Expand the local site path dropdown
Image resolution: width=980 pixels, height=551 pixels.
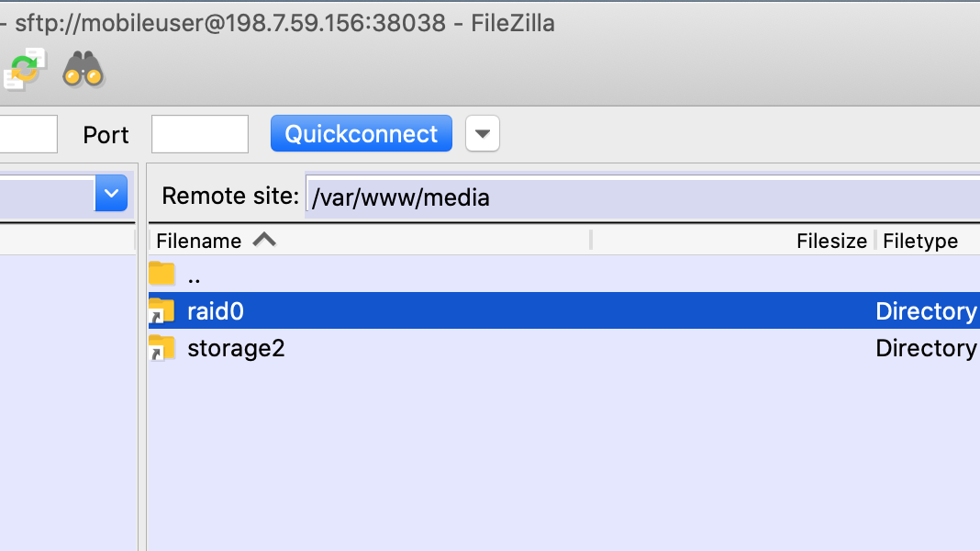pyautogui.click(x=111, y=193)
